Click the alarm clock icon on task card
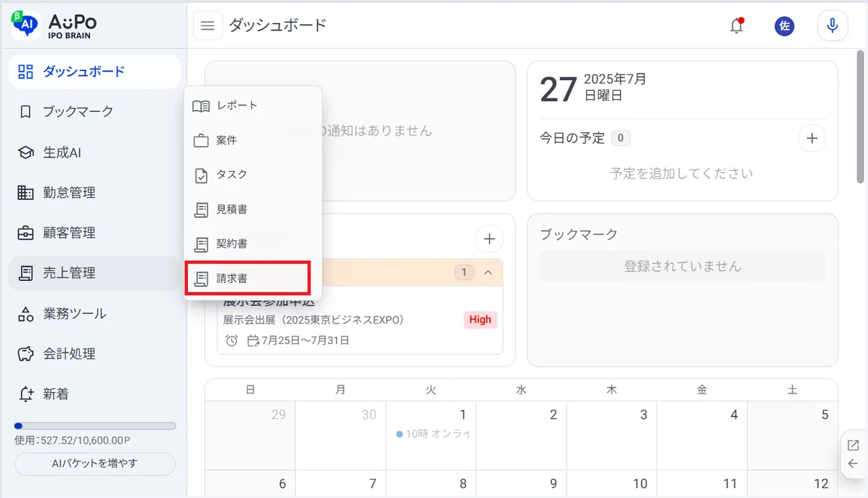 click(x=231, y=341)
